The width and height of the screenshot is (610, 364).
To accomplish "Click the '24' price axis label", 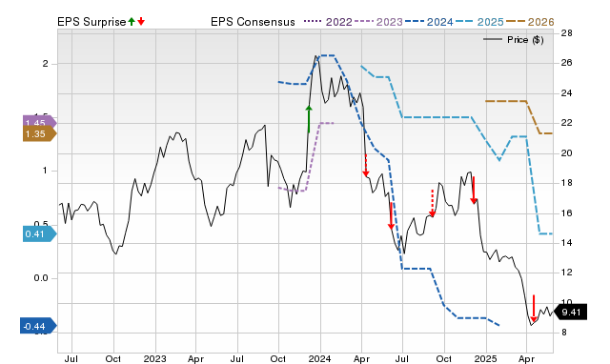I will pos(566,93).
